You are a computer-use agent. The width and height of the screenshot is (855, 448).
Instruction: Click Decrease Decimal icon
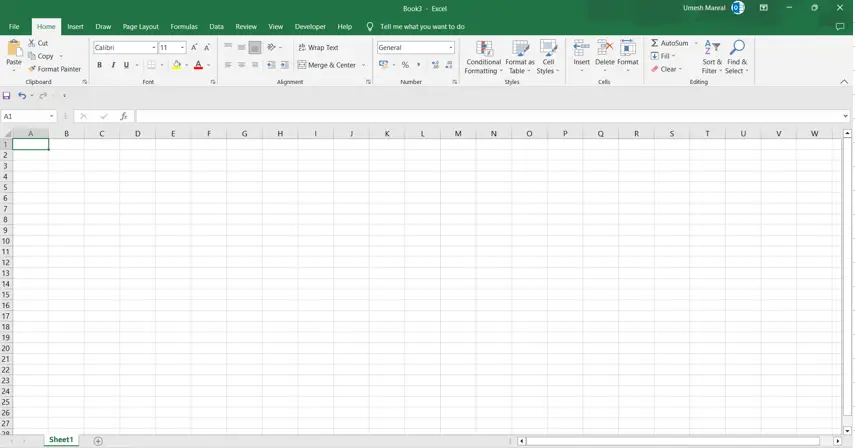point(449,65)
